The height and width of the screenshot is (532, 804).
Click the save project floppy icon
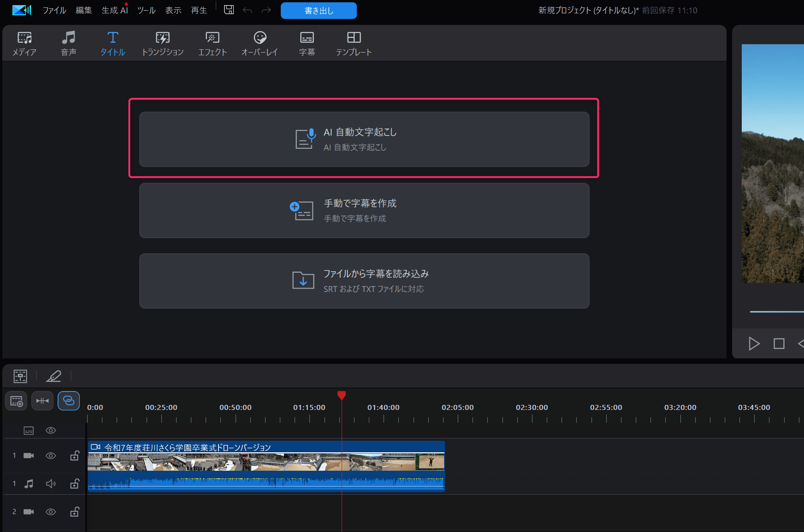click(229, 10)
